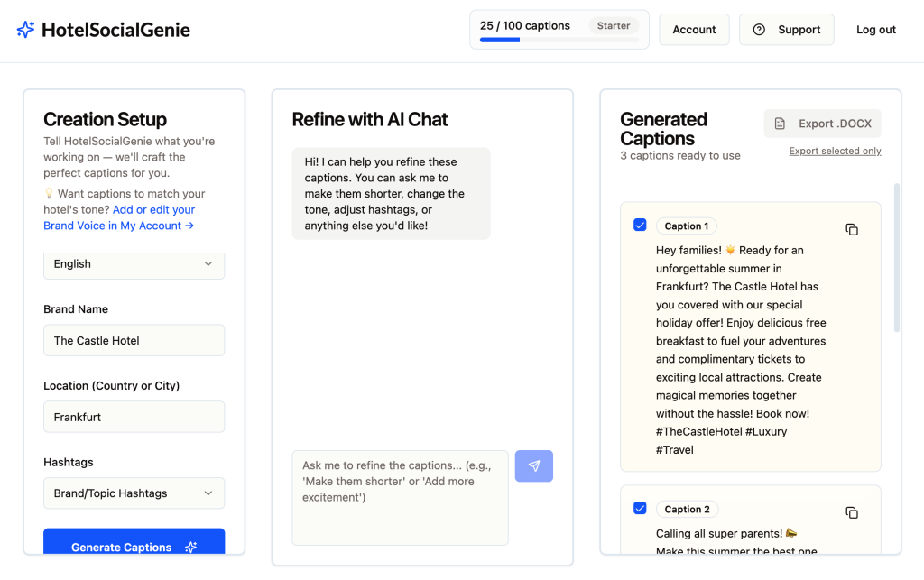Viewport: 924px width, 580px height.
Task: Click the Brand Name input field
Action: point(134,340)
